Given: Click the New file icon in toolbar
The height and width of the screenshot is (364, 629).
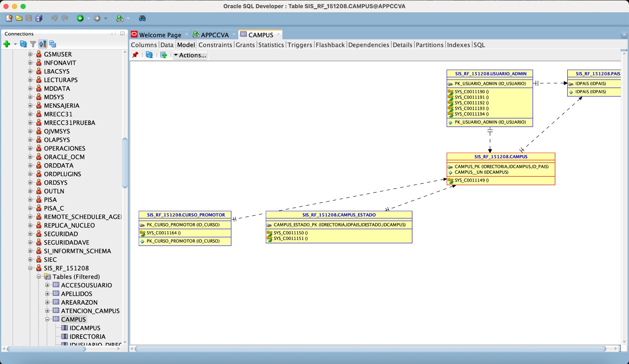Looking at the screenshot, I should [9, 18].
